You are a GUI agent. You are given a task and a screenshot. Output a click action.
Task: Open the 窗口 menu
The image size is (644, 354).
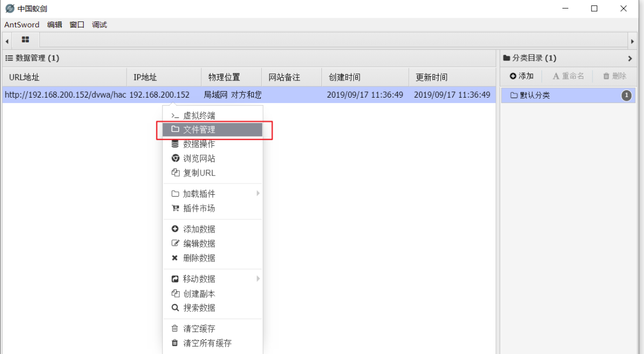pyautogui.click(x=77, y=25)
